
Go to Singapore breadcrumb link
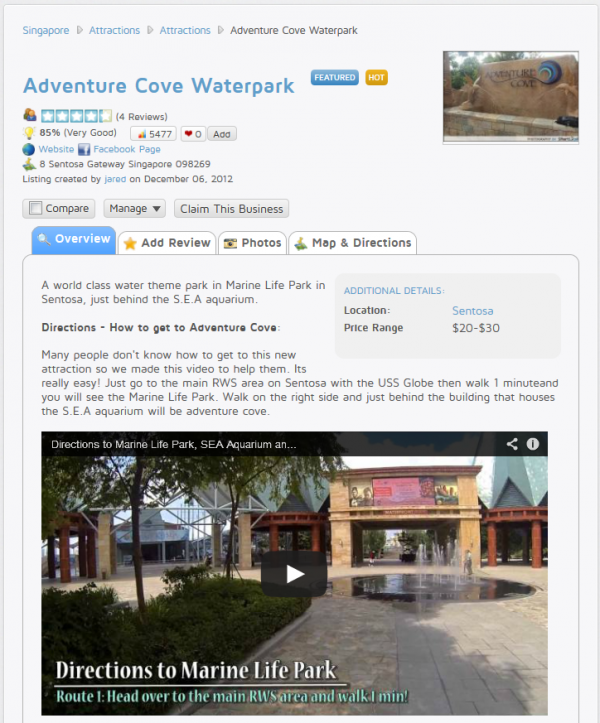(46, 30)
